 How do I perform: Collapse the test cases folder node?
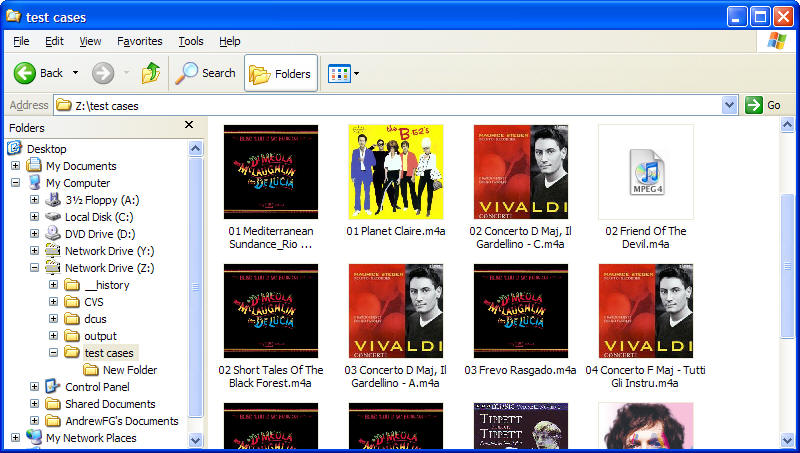click(x=53, y=353)
